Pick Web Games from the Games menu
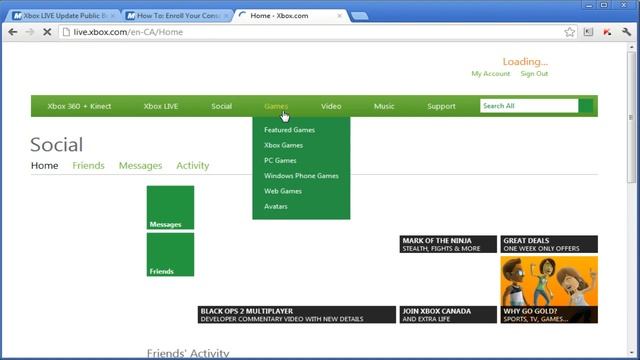The width and height of the screenshot is (640, 360). point(283,191)
